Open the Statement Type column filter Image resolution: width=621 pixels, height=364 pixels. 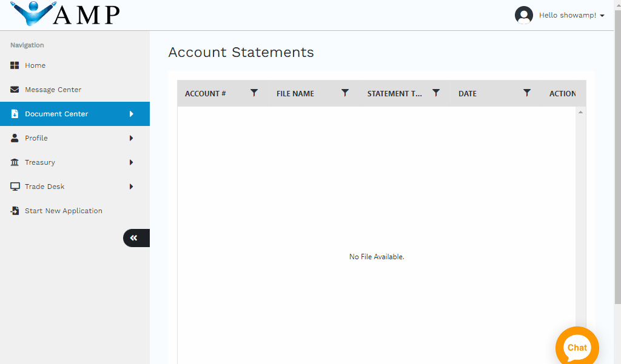435,93
